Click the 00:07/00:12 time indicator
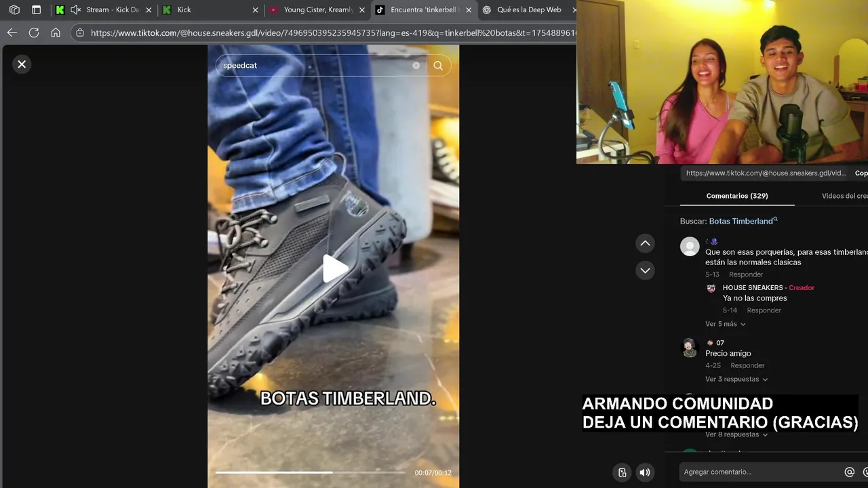868x488 pixels. tap(433, 473)
